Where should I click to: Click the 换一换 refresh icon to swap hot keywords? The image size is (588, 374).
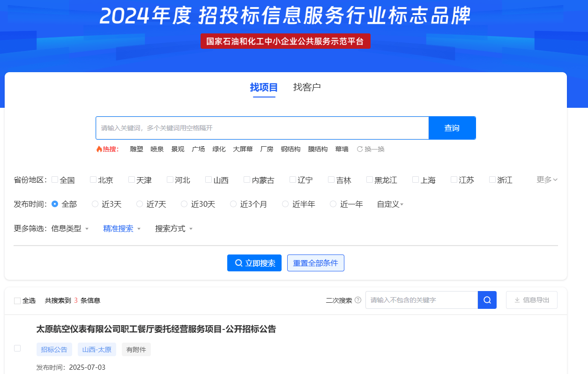tap(360, 149)
